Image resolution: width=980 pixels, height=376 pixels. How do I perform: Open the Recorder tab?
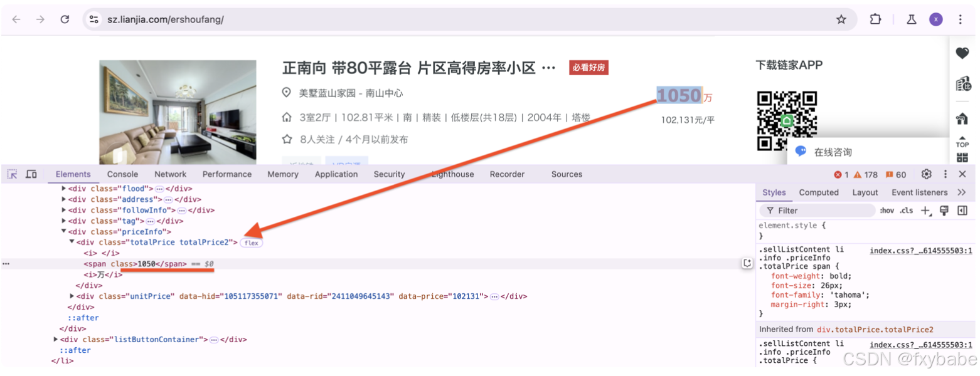coord(507,174)
